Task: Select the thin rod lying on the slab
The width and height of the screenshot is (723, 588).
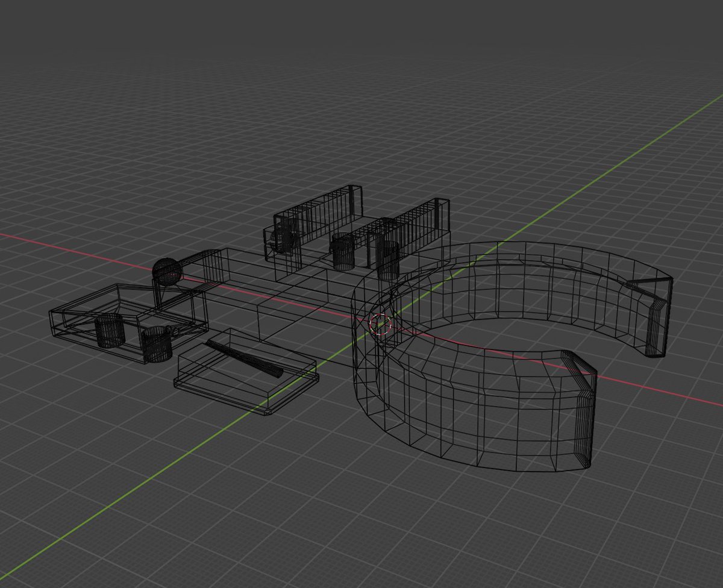Action: pos(244,358)
